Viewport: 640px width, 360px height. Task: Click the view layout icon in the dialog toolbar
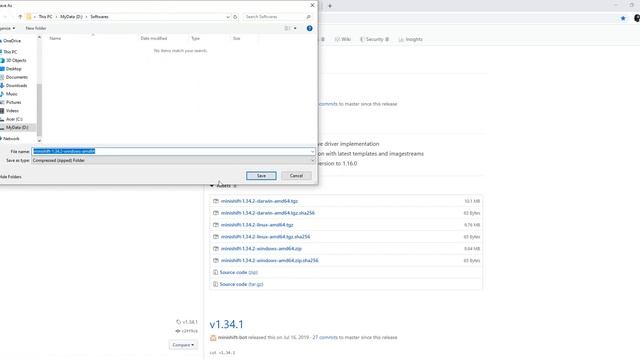(x=287, y=28)
